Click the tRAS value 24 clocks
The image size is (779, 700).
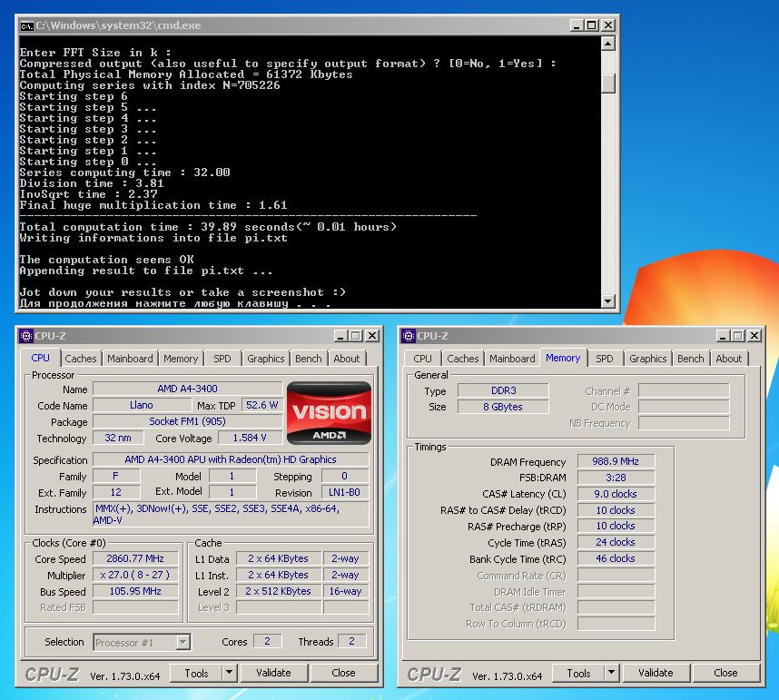click(x=616, y=542)
